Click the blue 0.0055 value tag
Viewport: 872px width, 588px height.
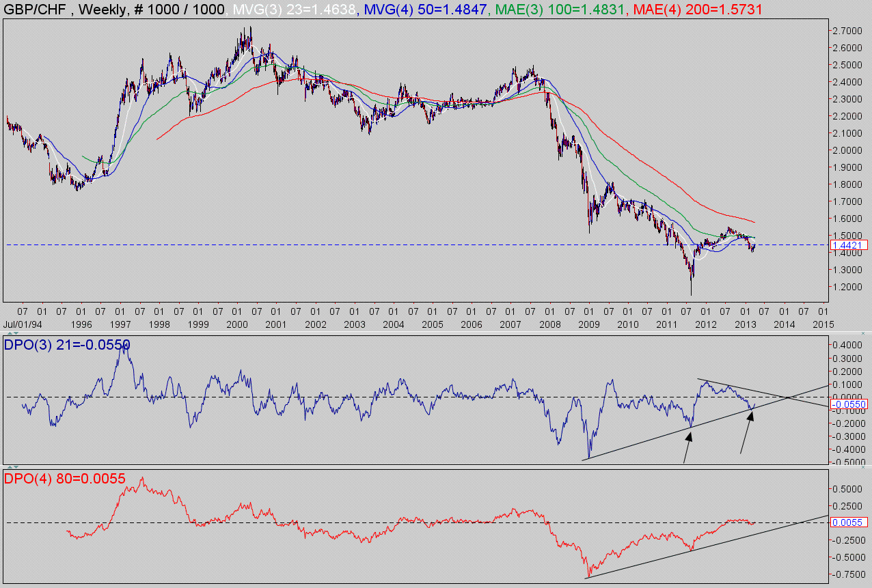click(849, 522)
